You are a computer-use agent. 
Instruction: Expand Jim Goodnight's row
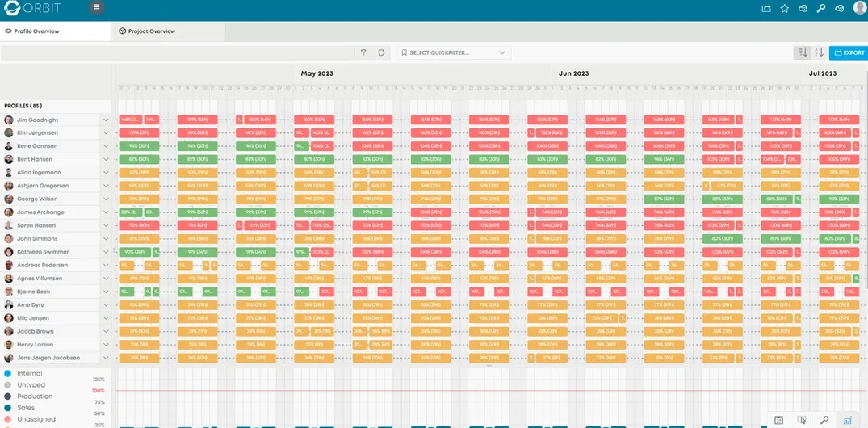pyautogui.click(x=106, y=120)
